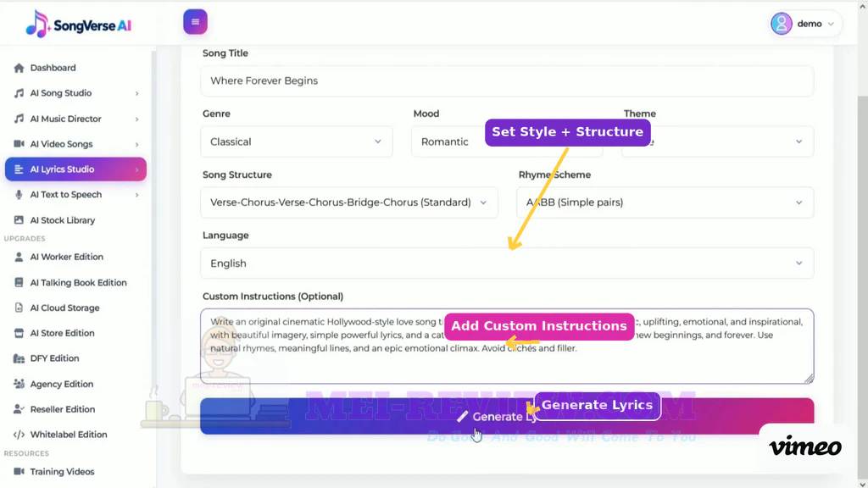Click the AI Stock Library image icon
The width and height of the screenshot is (868, 488).
pos(19,220)
